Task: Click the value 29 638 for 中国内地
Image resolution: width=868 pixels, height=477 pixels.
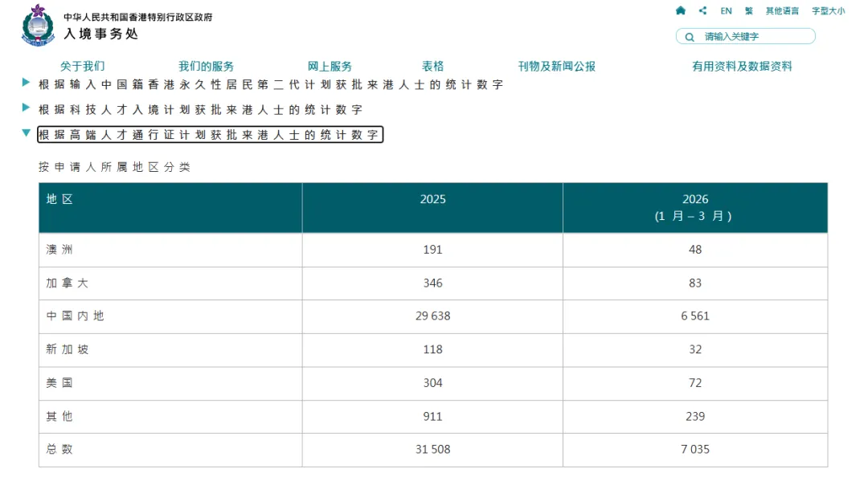Action: pos(433,316)
